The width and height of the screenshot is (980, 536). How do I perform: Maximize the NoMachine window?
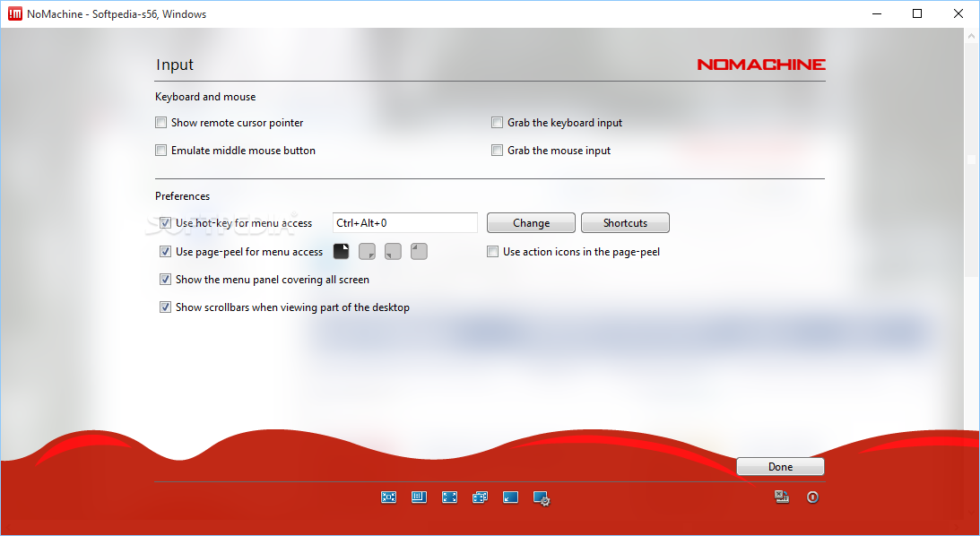pos(917,13)
